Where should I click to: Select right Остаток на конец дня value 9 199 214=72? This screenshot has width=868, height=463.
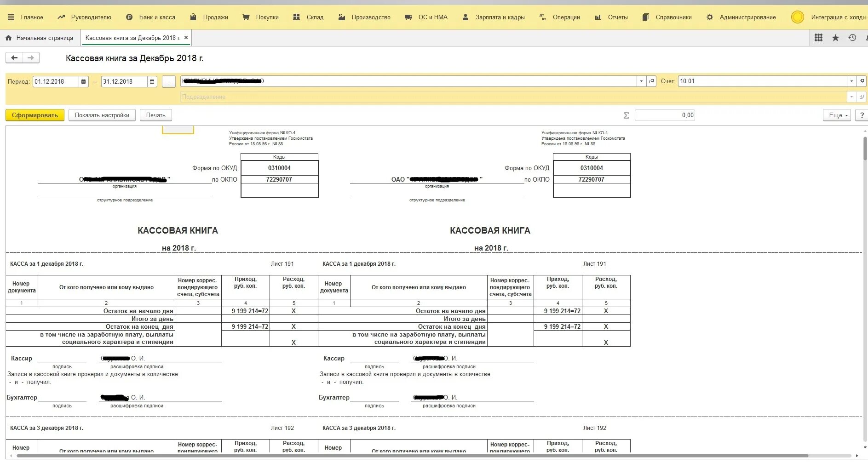[x=562, y=326]
